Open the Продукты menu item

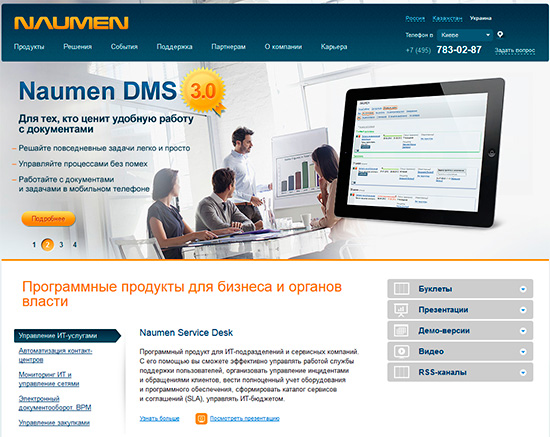click(29, 47)
